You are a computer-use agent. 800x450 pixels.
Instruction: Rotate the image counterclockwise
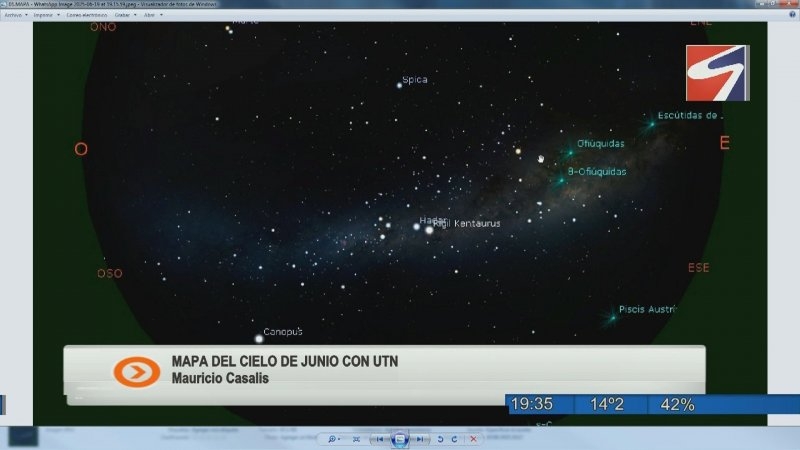(440, 439)
